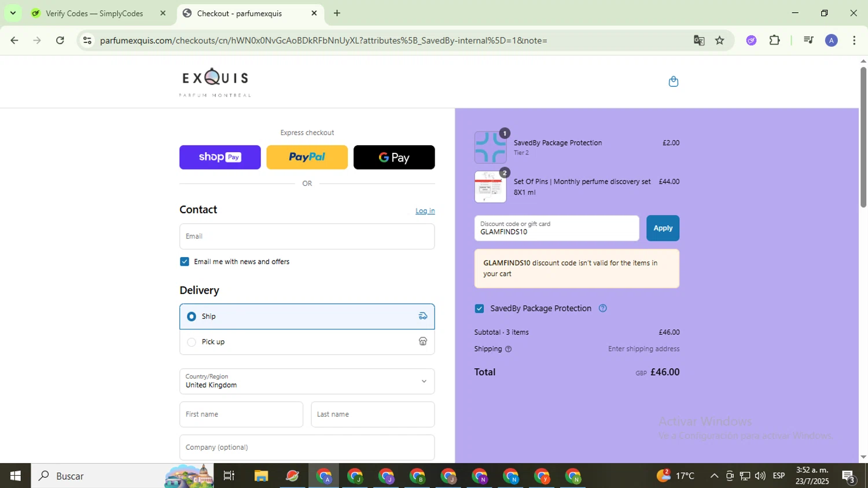Open the Country/Region dropdown
This screenshot has height=488, width=868.
pyautogui.click(x=307, y=381)
